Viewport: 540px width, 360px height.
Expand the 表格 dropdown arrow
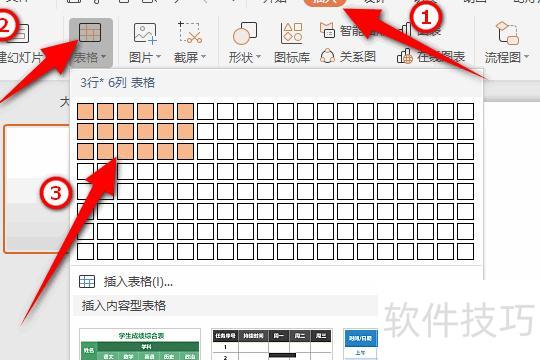point(104,56)
